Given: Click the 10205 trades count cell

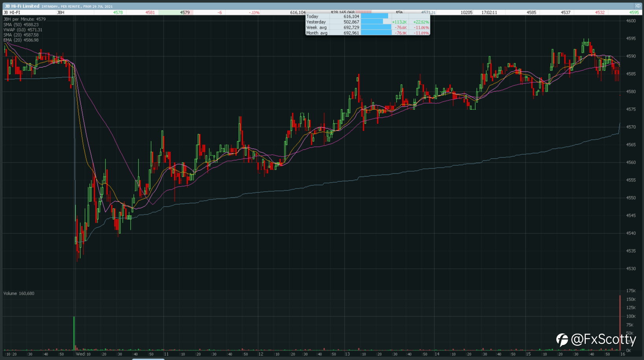Looking at the screenshot, I should coord(467,13).
